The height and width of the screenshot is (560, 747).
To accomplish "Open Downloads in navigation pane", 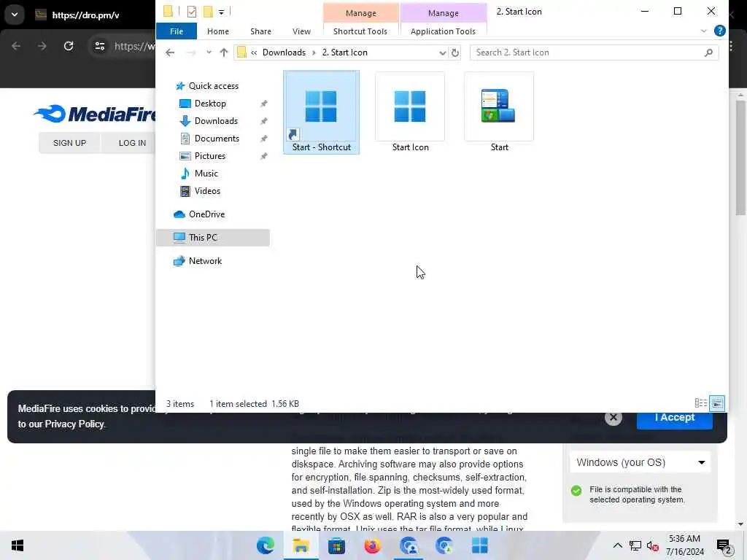I will (216, 121).
